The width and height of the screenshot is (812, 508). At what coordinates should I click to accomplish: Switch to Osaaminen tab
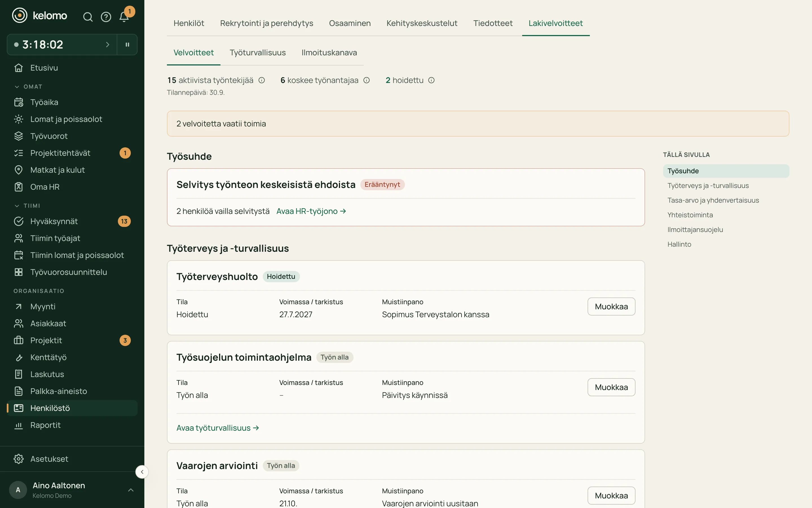[350, 23]
